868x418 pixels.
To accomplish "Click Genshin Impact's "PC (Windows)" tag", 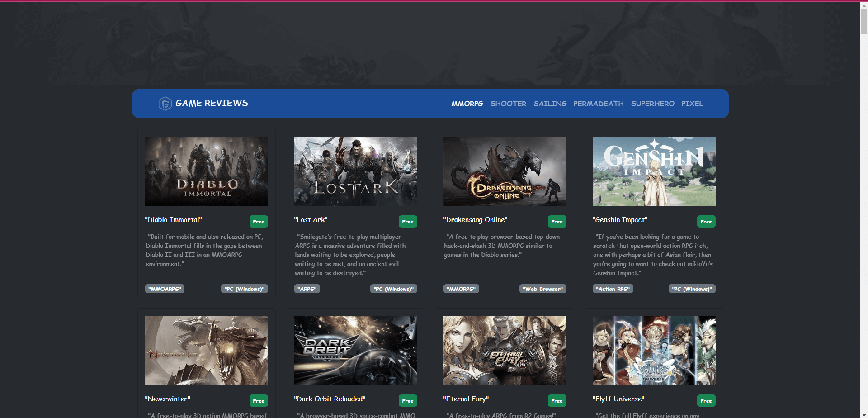I will click(x=692, y=289).
